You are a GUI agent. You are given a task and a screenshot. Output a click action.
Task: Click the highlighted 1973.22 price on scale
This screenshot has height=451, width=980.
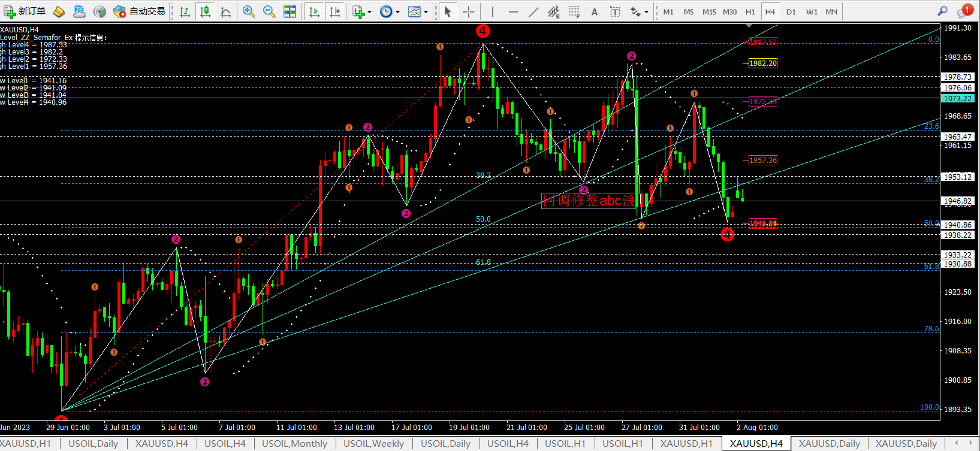[958, 99]
